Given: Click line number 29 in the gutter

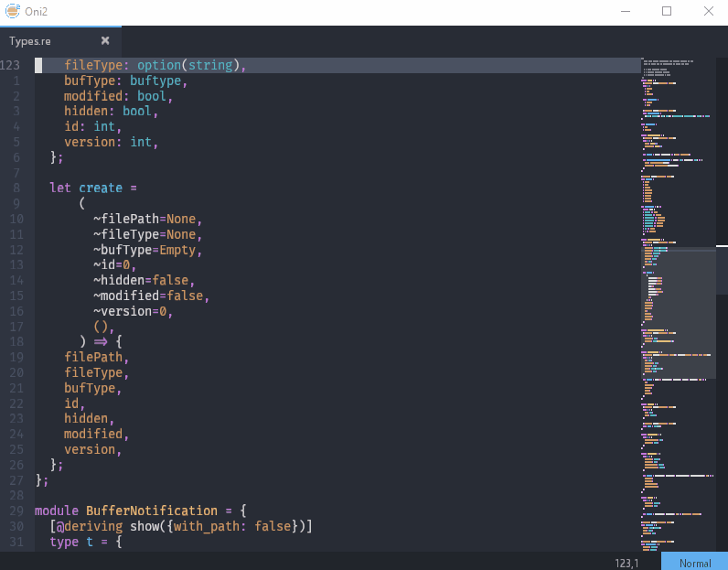Looking at the screenshot, I should [16, 511].
